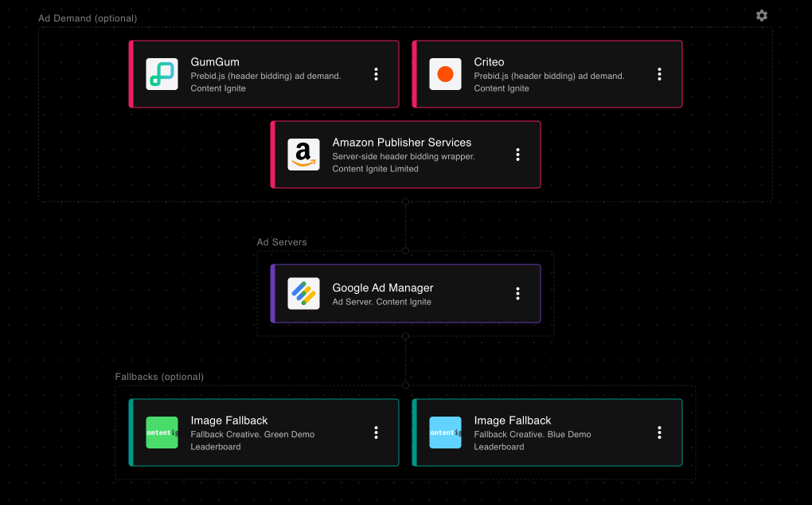This screenshot has height=505, width=812.
Task: Open Amazon Publisher Services options menu
Action: point(517,155)
